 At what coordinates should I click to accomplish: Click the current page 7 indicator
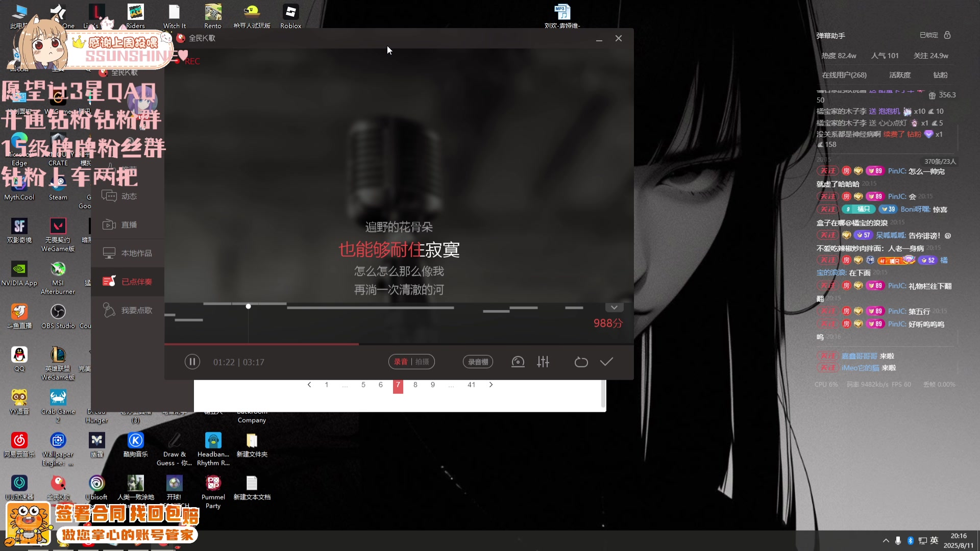tap(398, 386)
